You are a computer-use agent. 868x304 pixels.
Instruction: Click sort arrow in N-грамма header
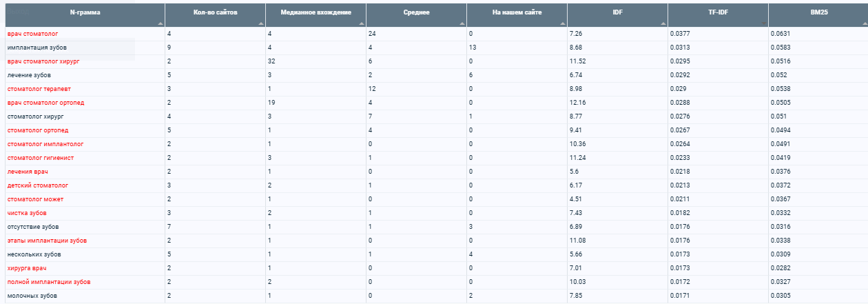tap(160, 23)
